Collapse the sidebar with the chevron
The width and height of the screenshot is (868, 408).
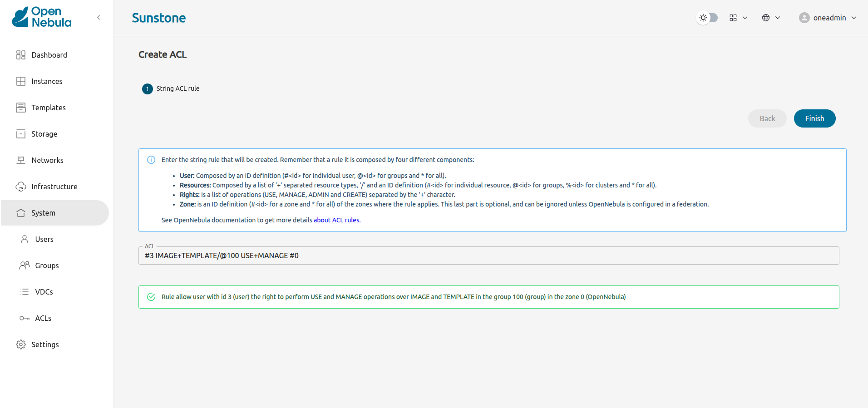99,17
